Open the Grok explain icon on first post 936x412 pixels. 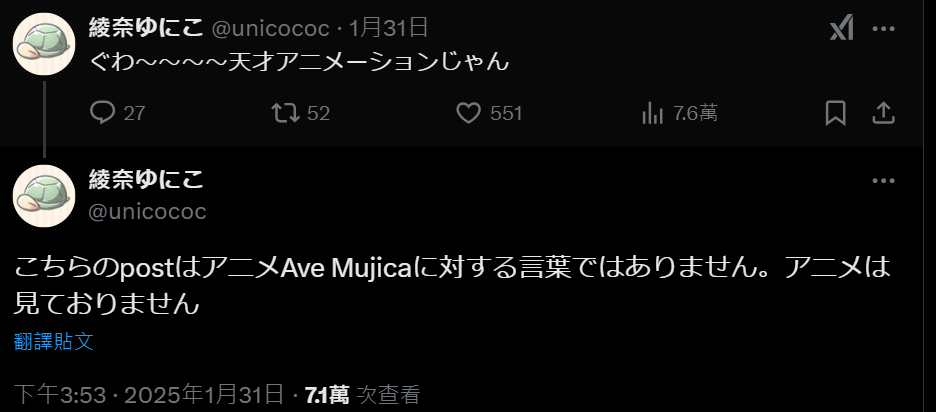coord(842,29)
